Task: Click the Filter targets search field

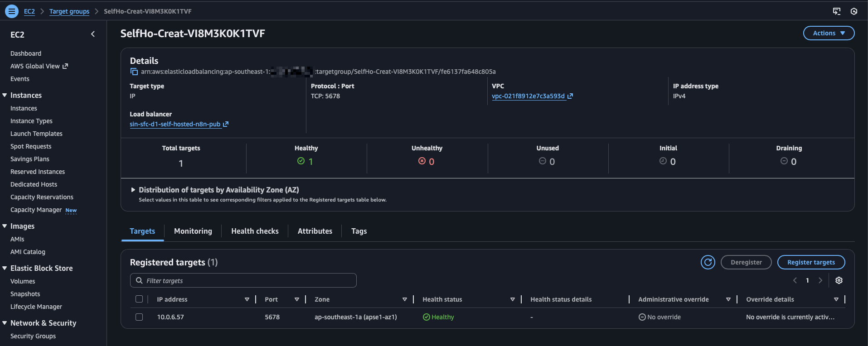Action: pyautogui.click(x=243, y=281)
